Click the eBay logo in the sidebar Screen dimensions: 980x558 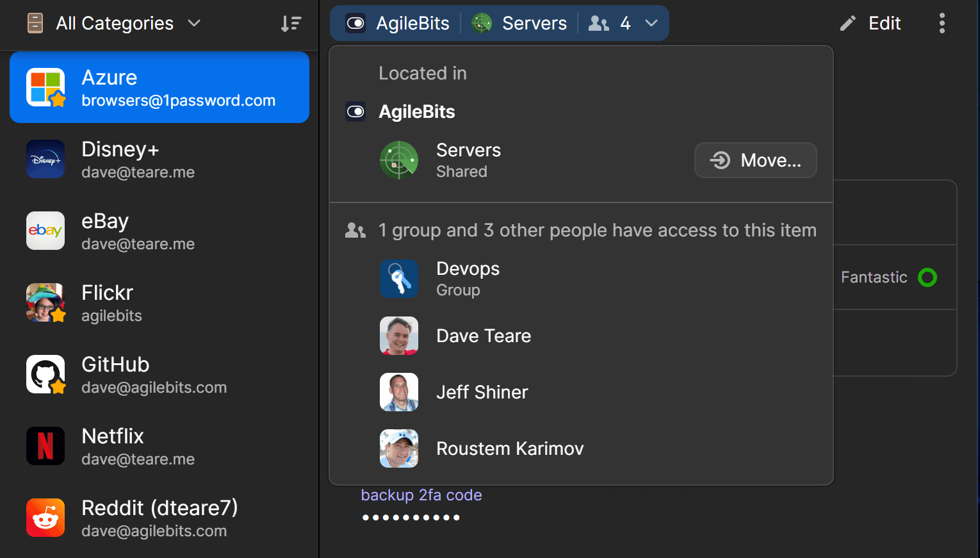45,231
